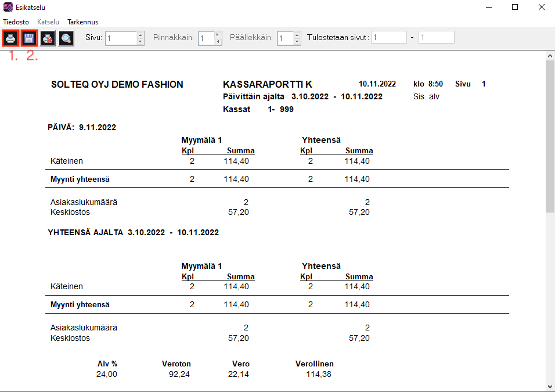Screen dimensions: 555x392
Task: Increase the Sivu page number with up arrow
Action: [x=140, y=35]
